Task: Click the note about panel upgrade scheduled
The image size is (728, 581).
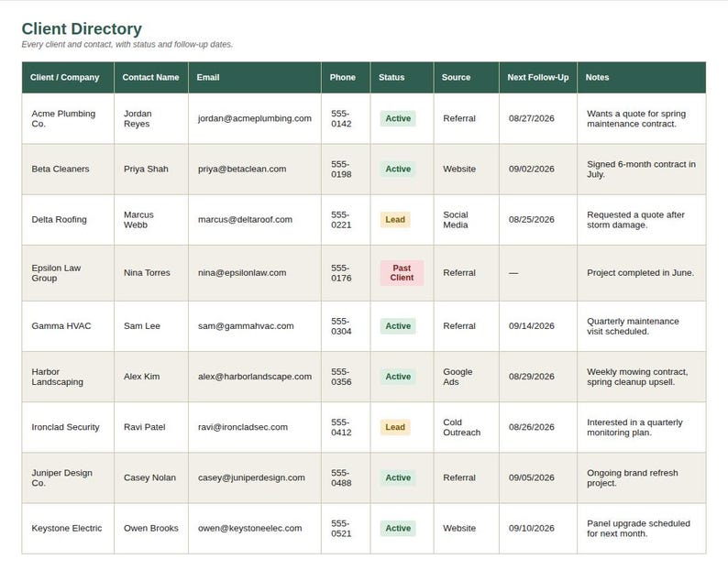Action: [638, 529]
